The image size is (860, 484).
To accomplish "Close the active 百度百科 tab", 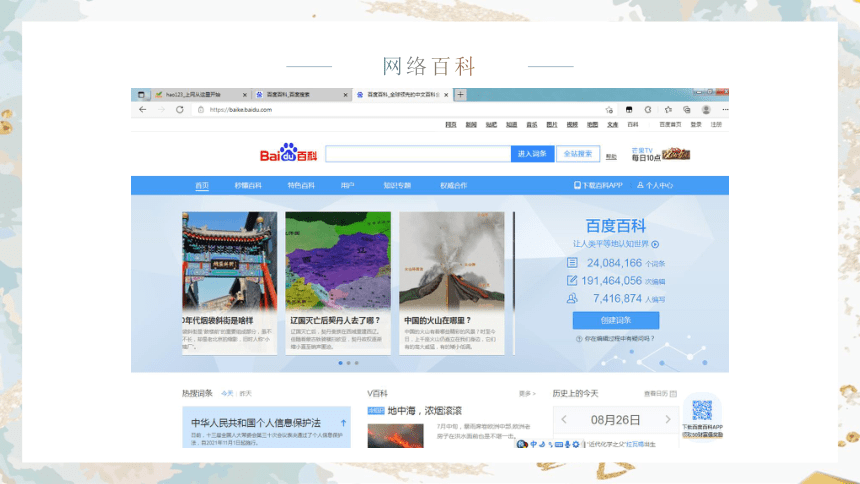I will pos(446,95).
